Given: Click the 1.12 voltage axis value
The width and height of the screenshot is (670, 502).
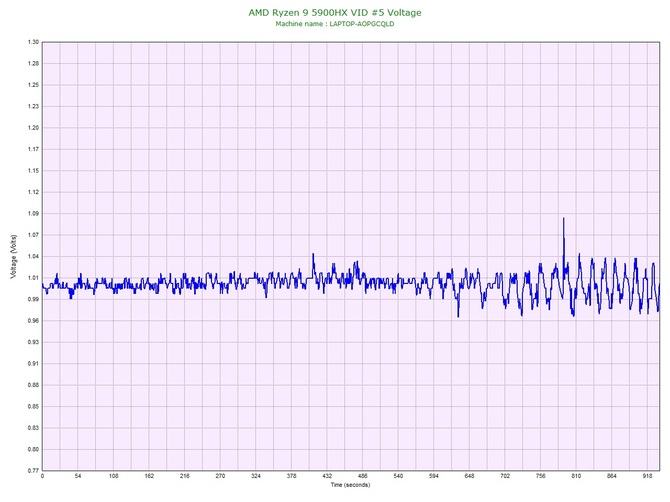Looking at the screenshot, I should click(33, 192).
